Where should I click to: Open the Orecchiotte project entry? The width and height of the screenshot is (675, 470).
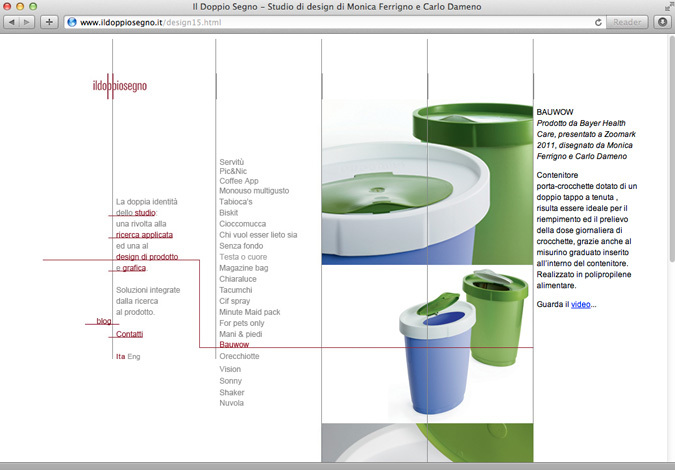click(x=239, y=356)
